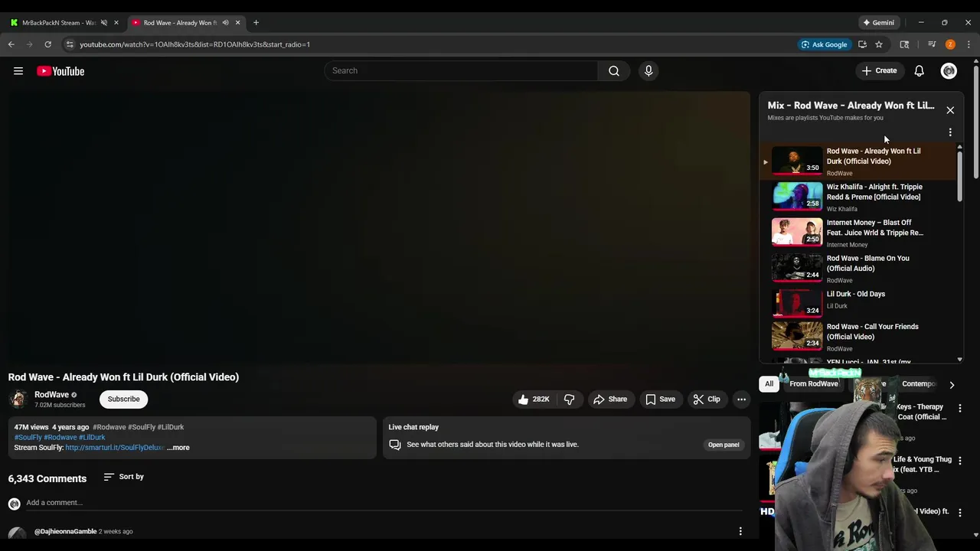
Task: Open Mix playlist options three dots
Action: pyautogui.click(x=950, y=132)
